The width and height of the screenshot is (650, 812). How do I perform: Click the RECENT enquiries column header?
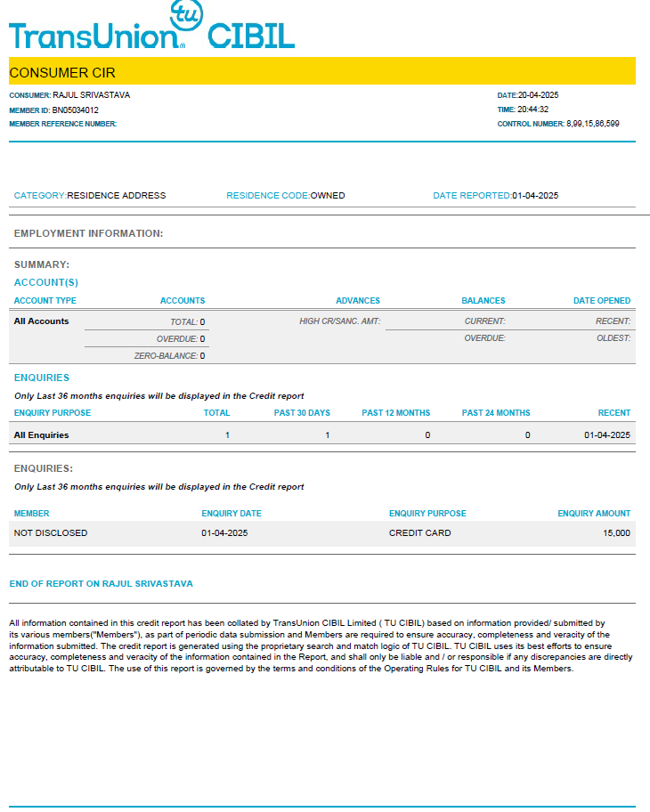coord(614,413)
